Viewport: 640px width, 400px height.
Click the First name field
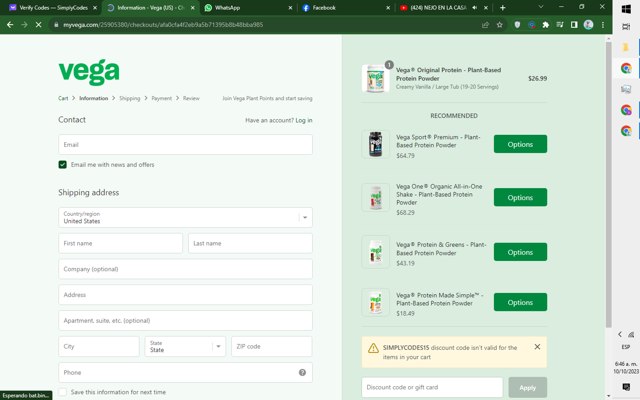tap(120, 243)
